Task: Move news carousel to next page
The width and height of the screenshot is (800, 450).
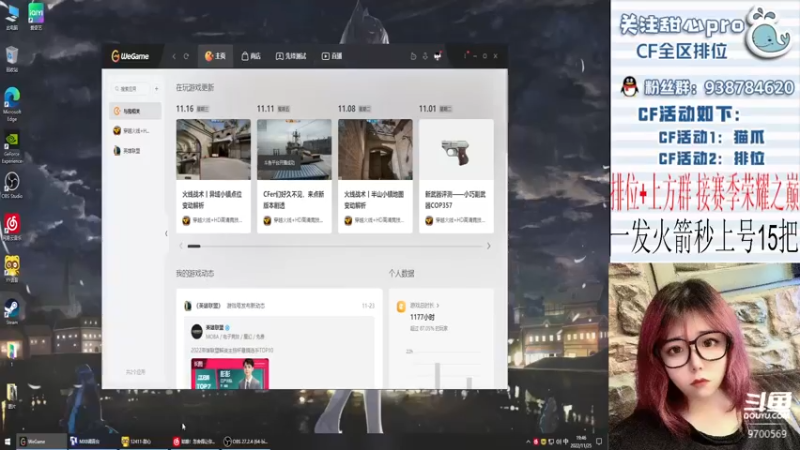Action: 488,246
